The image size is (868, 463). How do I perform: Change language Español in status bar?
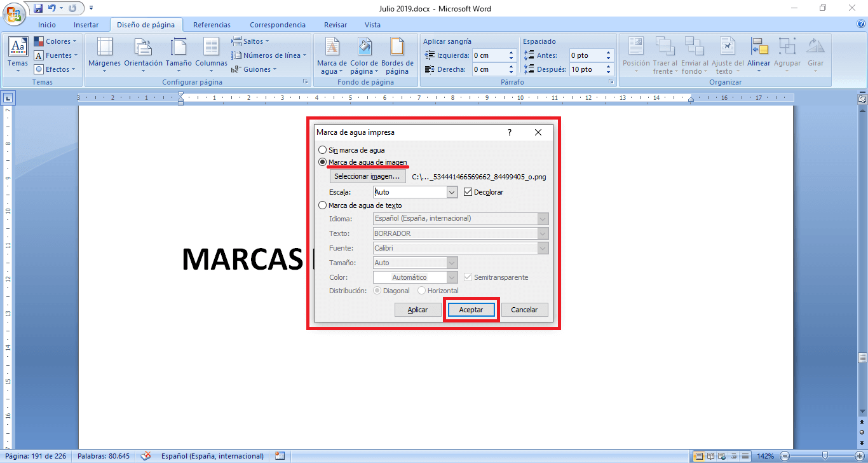pos(212,456)
